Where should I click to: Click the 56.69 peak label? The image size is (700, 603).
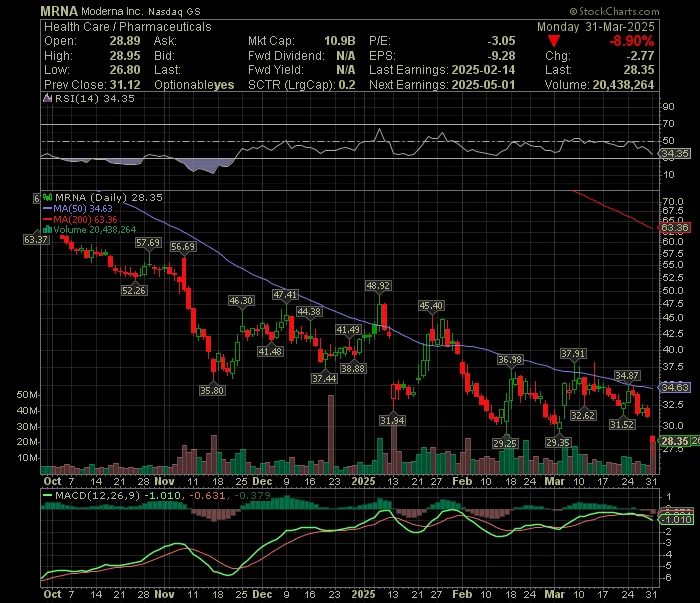[x=183, y=247]
